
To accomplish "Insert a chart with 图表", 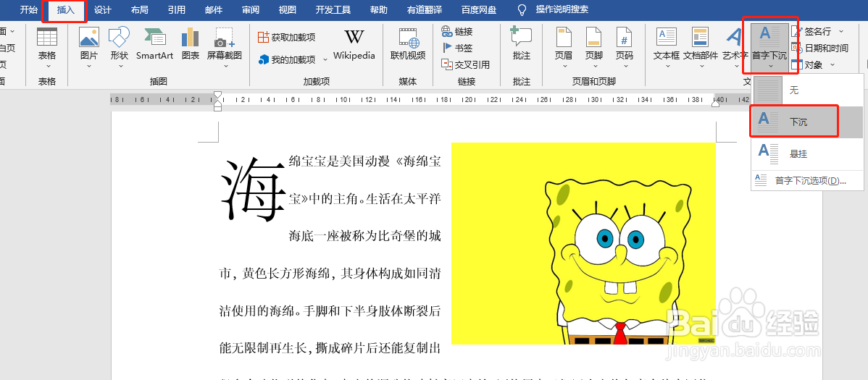I will [191, 44].
